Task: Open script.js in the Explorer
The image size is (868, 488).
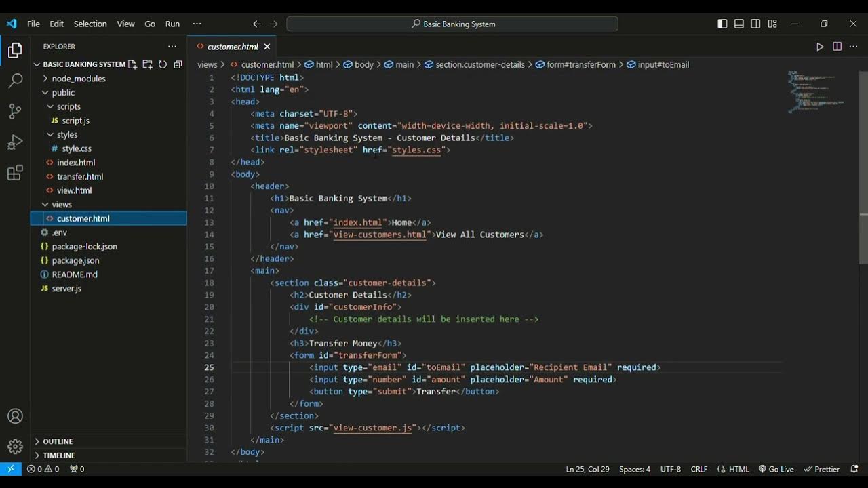Action: coord(108,121)
